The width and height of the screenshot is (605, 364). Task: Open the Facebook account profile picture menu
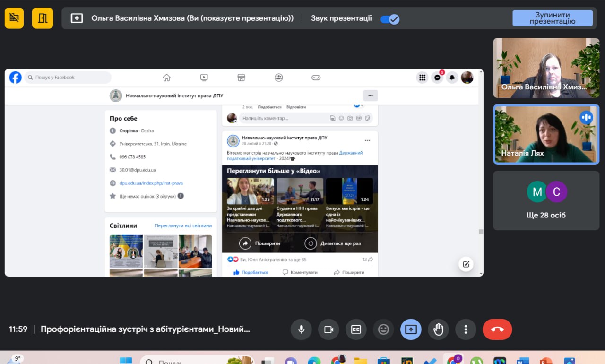coord(467,78)
